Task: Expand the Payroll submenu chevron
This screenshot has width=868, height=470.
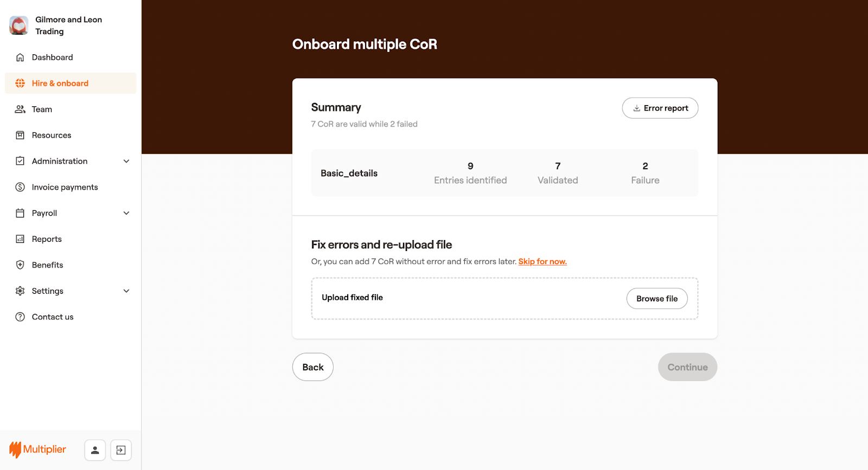Action: coord(126,213)
